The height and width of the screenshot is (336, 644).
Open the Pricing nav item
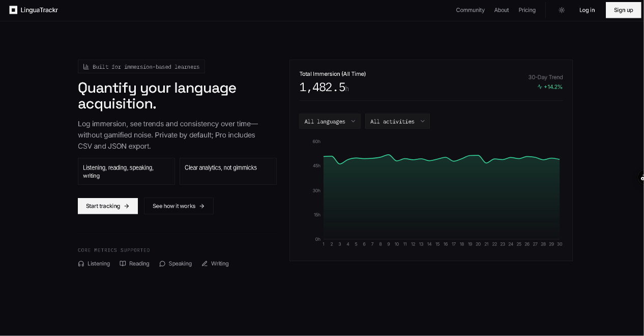pyautogui.click(x=527, y=10)
